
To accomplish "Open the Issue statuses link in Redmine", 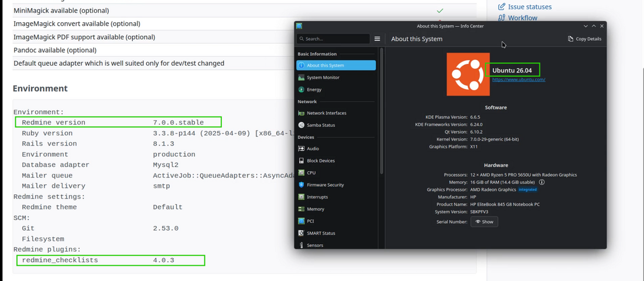I will pyautogui.click(x=530, y=7).
